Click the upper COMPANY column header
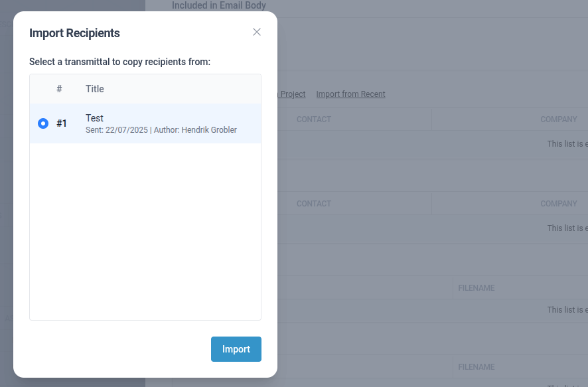This screenshot has height=387, width=588. coord(558,119)
